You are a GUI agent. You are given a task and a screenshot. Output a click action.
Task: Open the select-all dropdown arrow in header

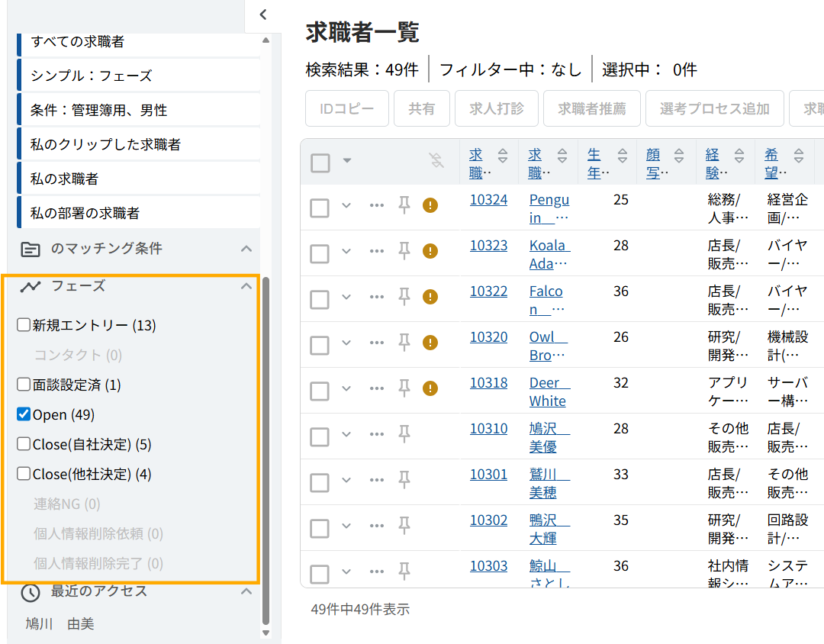pos(347,160)
